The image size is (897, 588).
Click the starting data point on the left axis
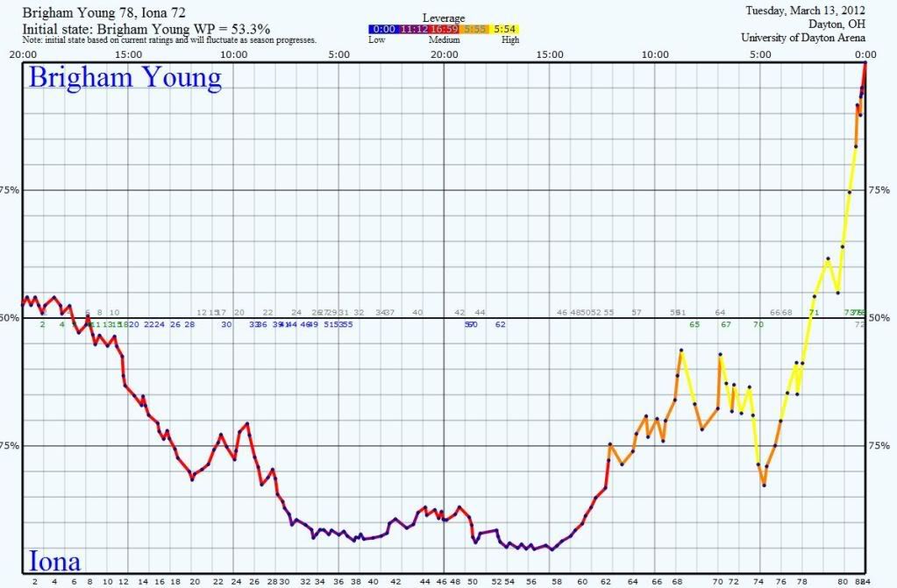point(23,304)
